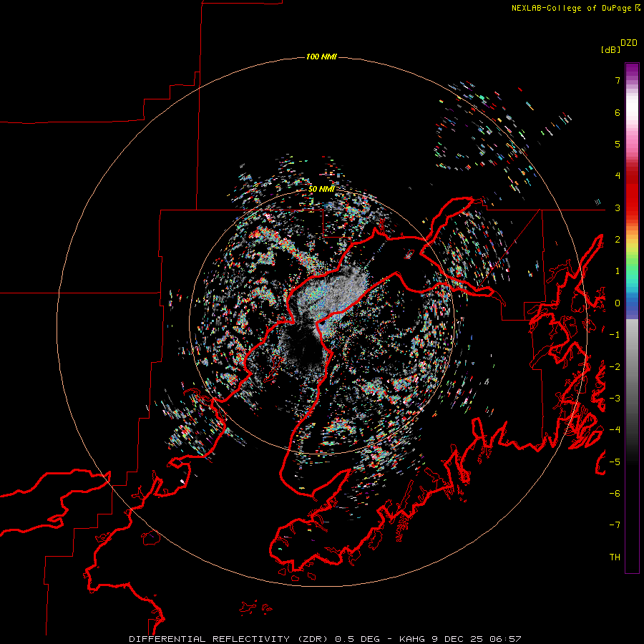Click the Differential Reflectivity KAHG caption text
The width and height of the screenshot is (644, 644).
(x=326, y=639)
